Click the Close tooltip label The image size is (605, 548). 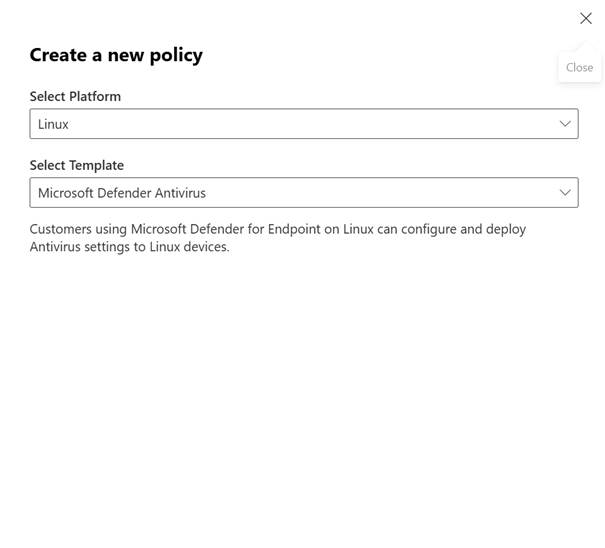(579, 68)
